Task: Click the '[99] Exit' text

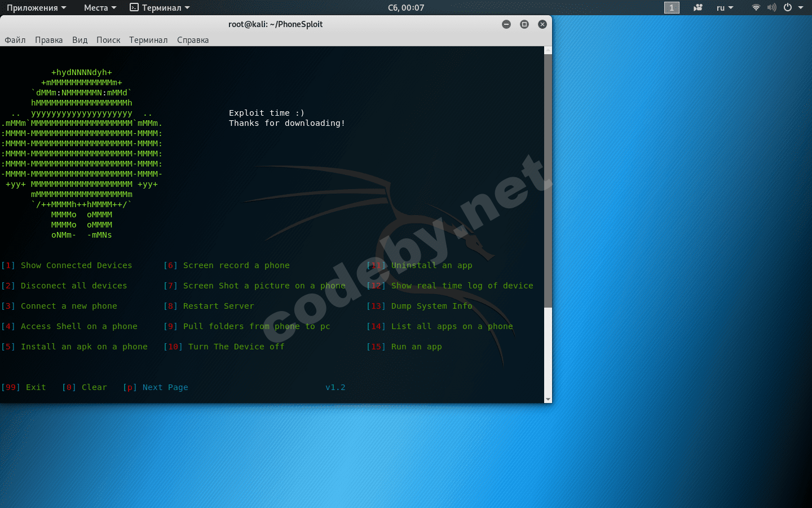Action: pyautogui.click(x=24, y=387)
